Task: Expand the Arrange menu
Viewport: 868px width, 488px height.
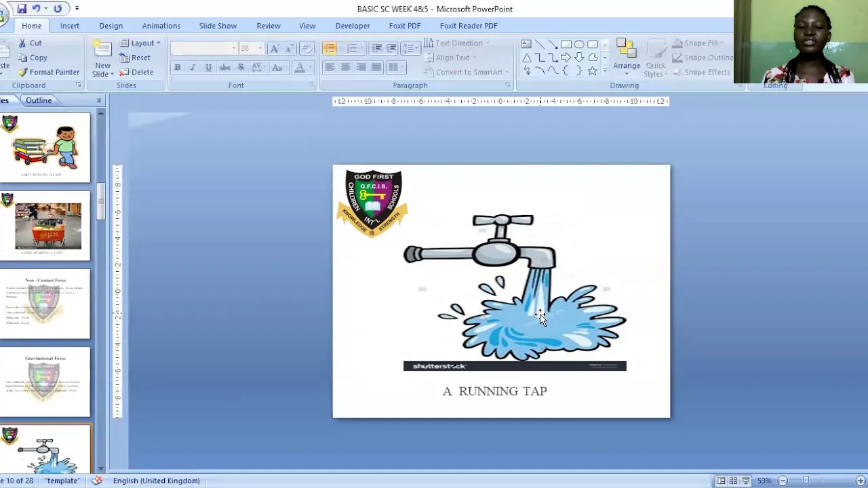Action: [x=627, y=58]
